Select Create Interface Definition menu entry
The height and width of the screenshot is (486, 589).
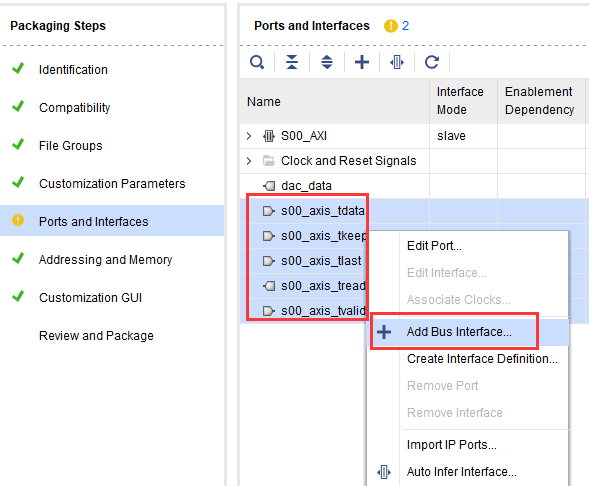pyautogui.click(x=482, y=359)
